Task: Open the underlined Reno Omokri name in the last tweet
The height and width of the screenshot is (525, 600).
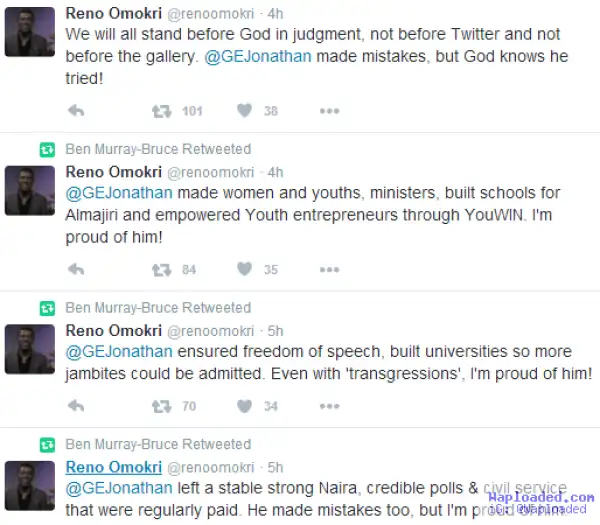Action: point(113,467)
